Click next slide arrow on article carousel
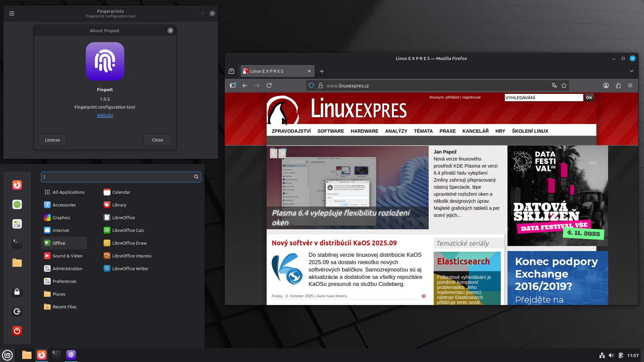 [282, 154]
